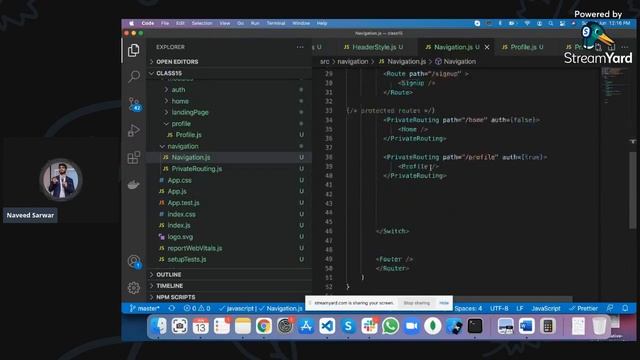Open the errors and warnings count
640x360 pixels.
tap(197, 309)
